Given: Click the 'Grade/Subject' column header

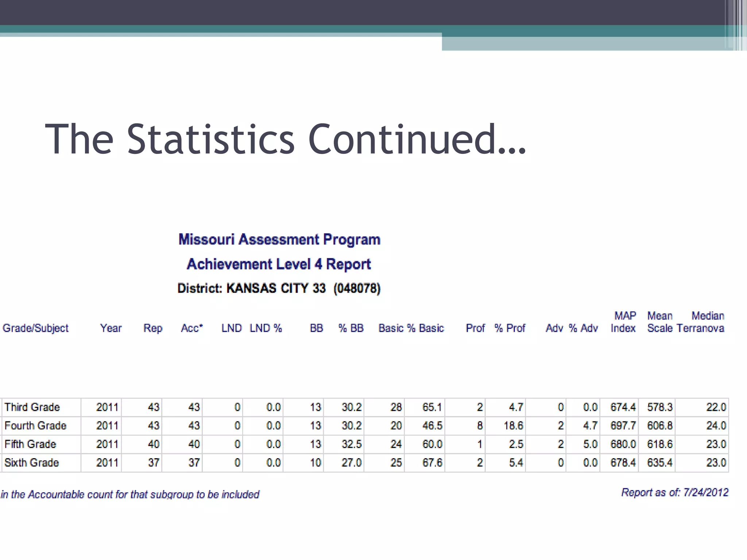Looking at the screenshot, I should pos(35,328).
